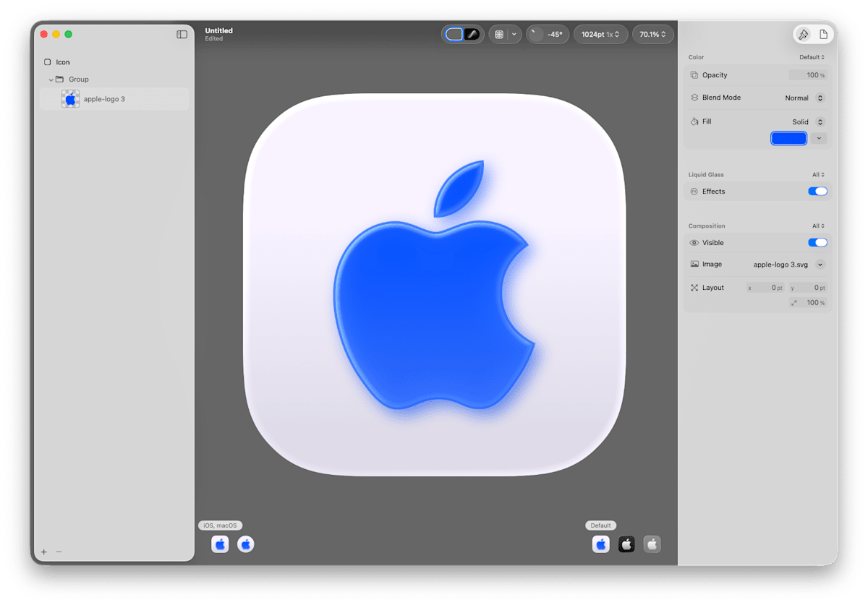This screenshot has height=605, width=868.
Task: Select the mono gray appearance thumbnail
Action: 652,544
